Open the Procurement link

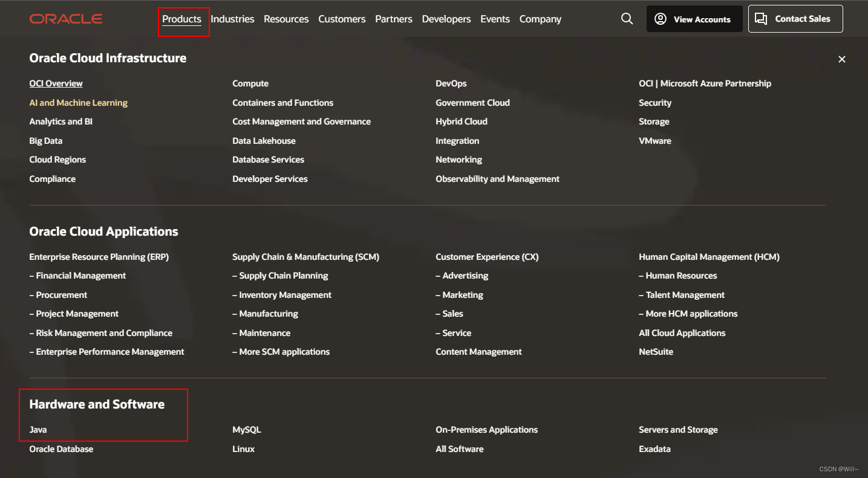(58, 295)
